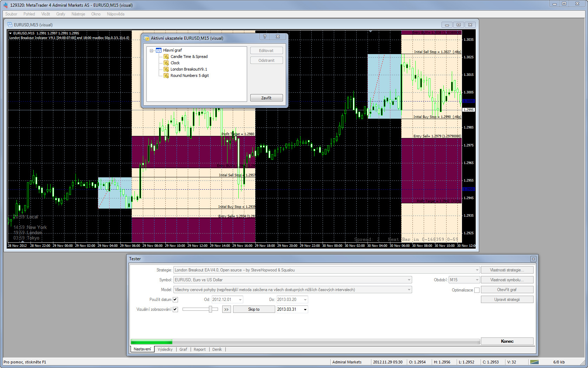This screenshot has height=368, width=588.
Task: Click the visual mode speed slider handle
Action: coord(210,309)
